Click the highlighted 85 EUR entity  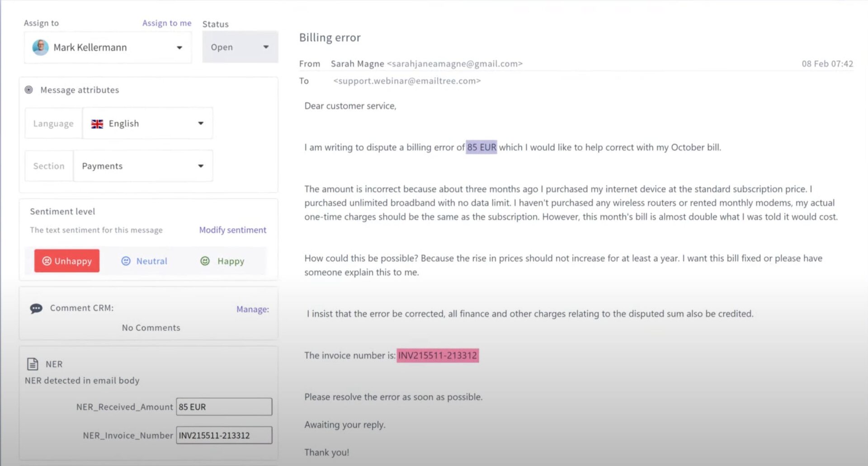pyautogui.click(x=481, y=147)
